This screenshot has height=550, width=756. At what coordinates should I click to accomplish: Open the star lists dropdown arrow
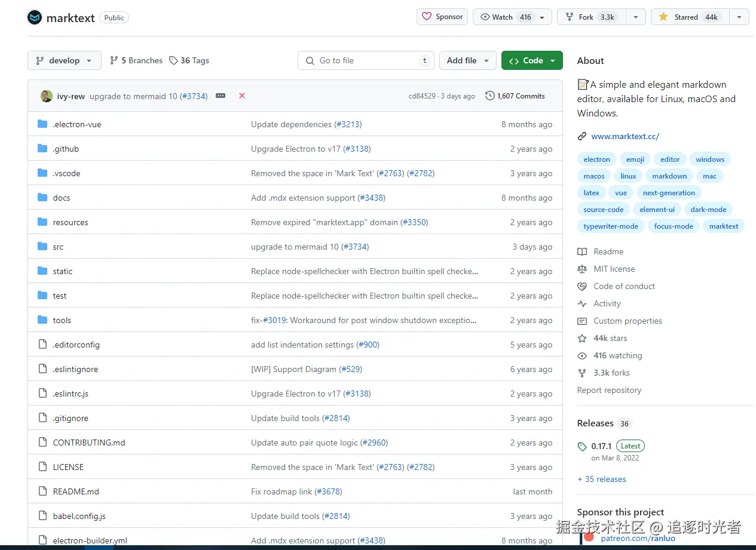point(739,17)
